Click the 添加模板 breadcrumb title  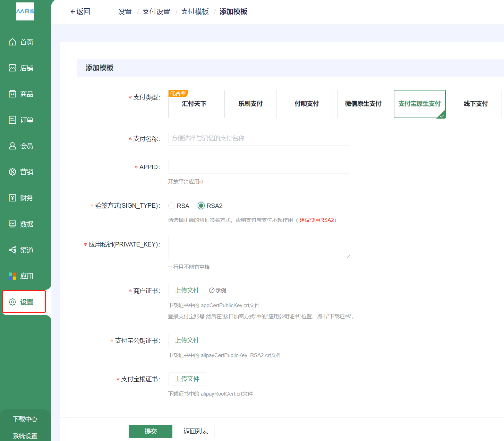tap(233, 12)
